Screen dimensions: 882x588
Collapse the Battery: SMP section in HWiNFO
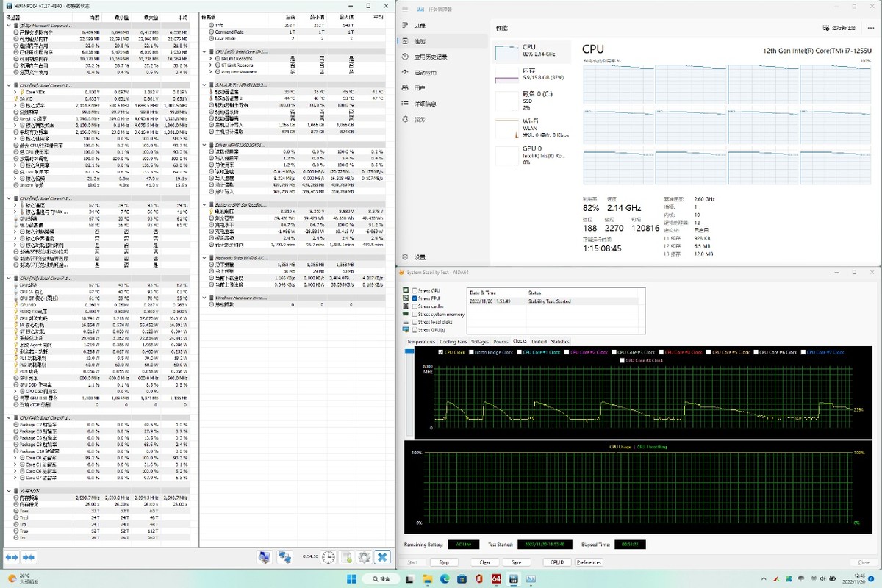tap(206, 204)
